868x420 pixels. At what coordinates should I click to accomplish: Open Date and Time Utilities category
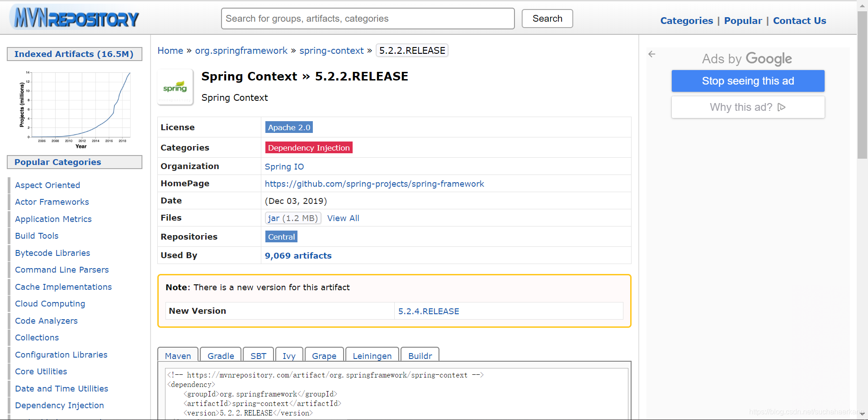coord(61,388)
